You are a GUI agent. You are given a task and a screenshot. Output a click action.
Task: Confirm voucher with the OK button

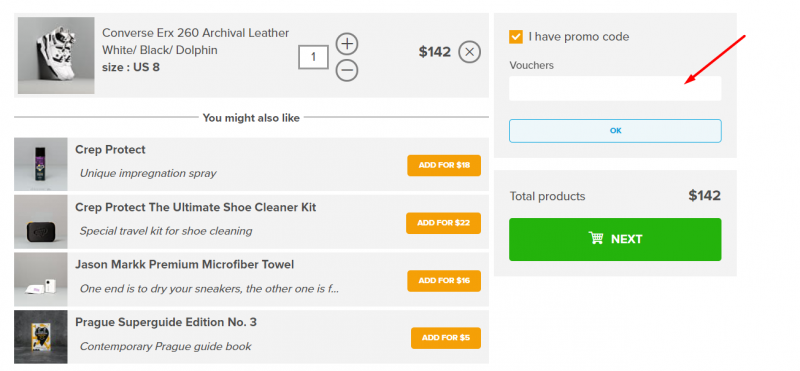[615, 131]
